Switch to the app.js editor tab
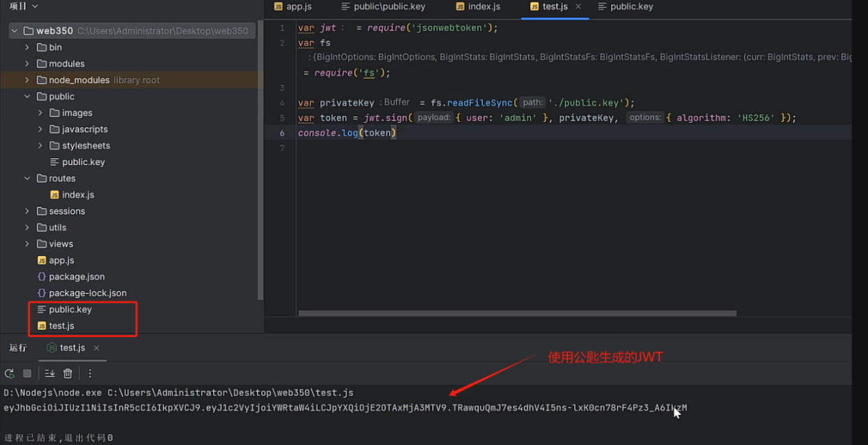The image size is (868, 445). coord(293,6)
